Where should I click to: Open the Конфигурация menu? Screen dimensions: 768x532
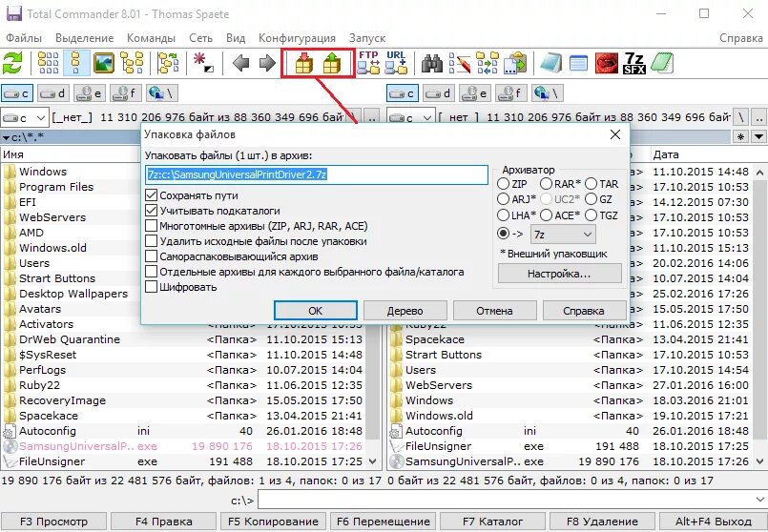point(297,38)
